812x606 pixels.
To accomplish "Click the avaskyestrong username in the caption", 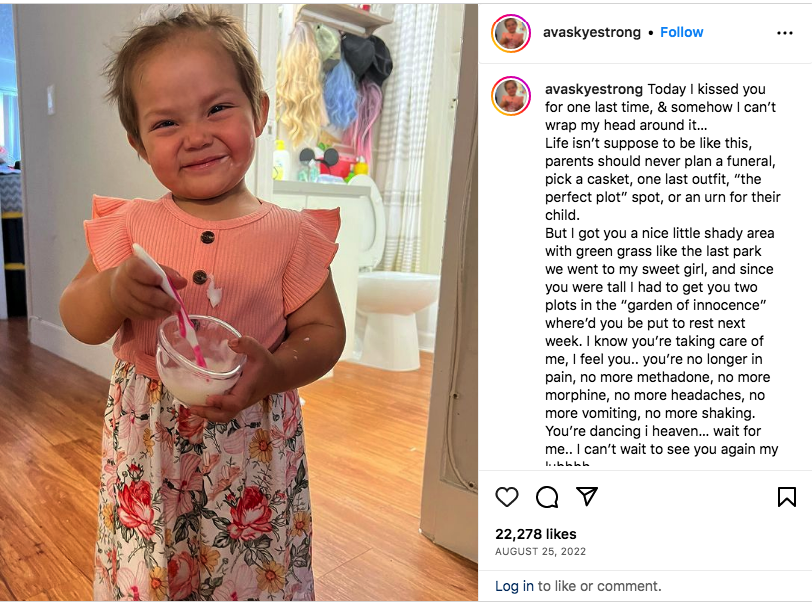I will pyautogui.click(x=593, y=89).
